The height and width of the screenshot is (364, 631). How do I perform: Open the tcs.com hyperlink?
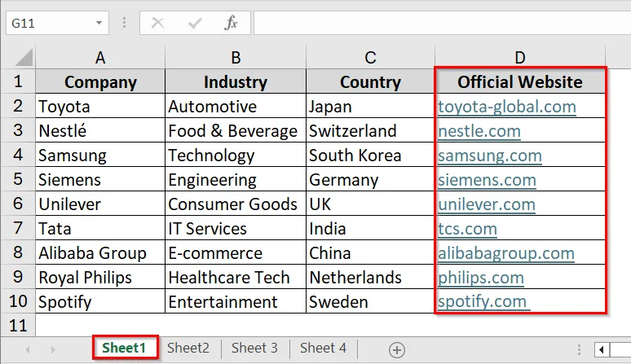(x=468, y=229)
